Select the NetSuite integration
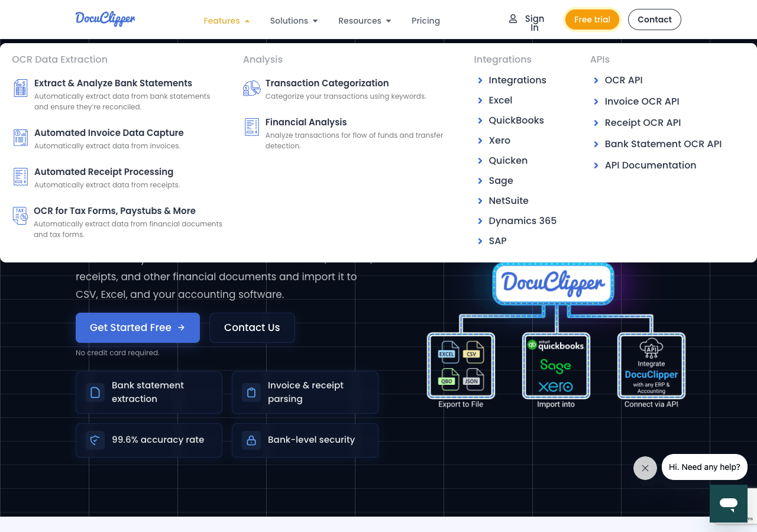 (x=508, y=201)
